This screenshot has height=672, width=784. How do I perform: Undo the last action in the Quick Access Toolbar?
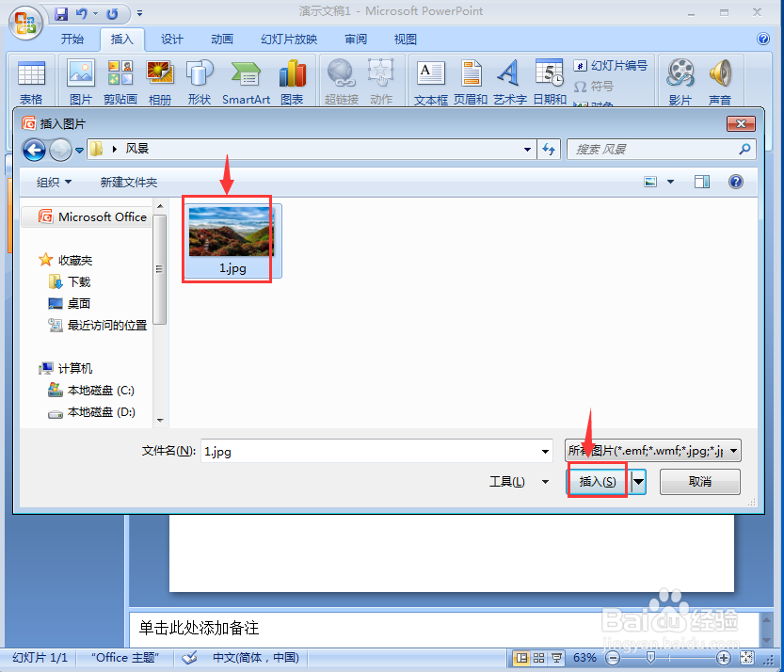82,13
